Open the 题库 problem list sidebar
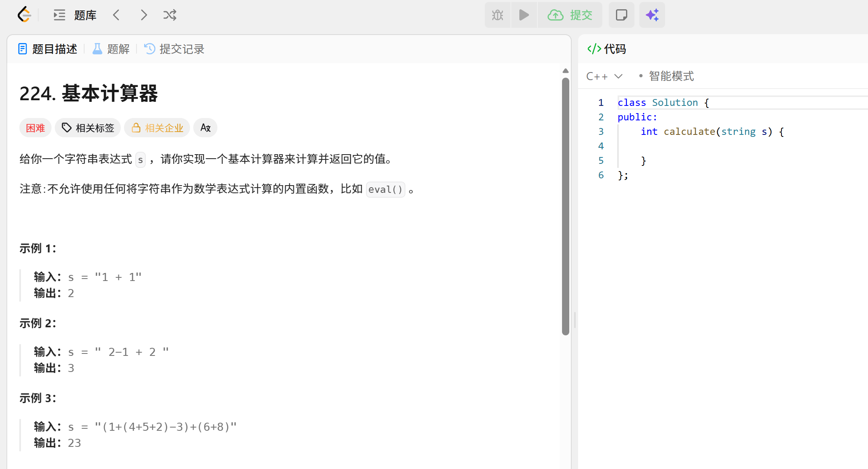The width and height of the screenshot is (868, 469). click(x=76, y=15)
